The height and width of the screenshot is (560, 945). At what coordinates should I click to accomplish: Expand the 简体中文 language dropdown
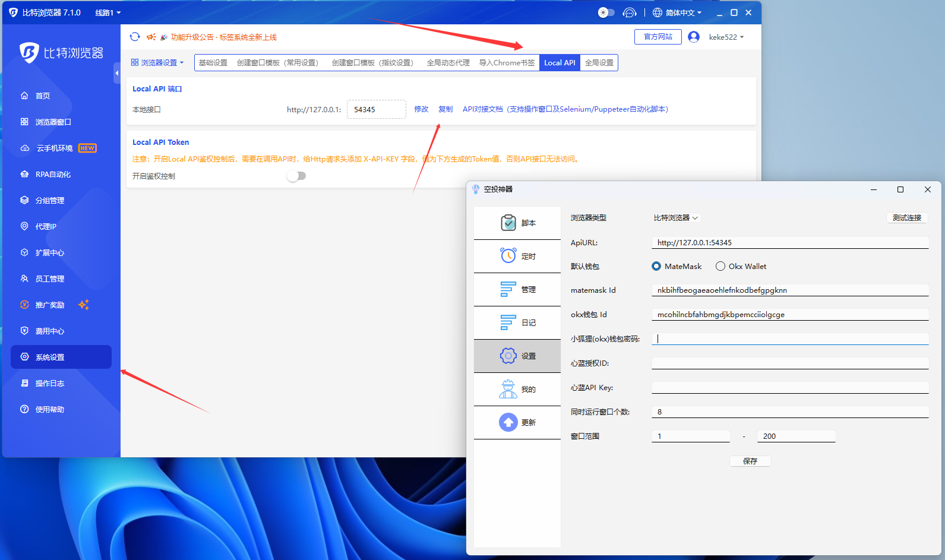pyautogui.click(x=678, y=12)
